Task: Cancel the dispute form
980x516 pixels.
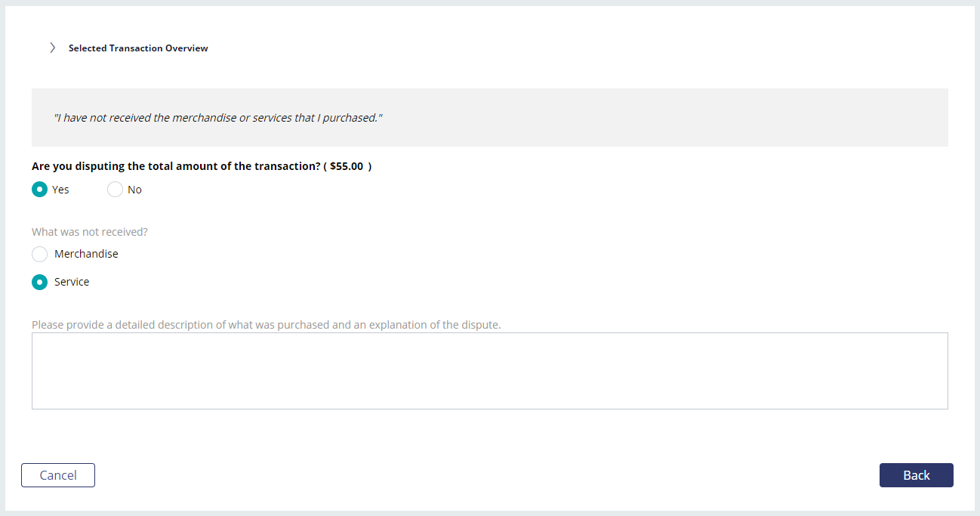Action: (x=58, y=475)
